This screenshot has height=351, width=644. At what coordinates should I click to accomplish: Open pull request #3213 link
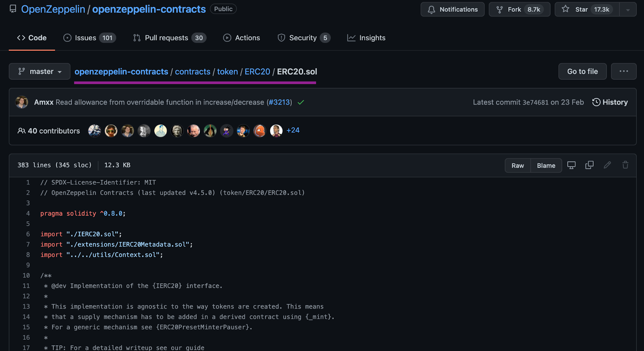(x=280, y=102)
